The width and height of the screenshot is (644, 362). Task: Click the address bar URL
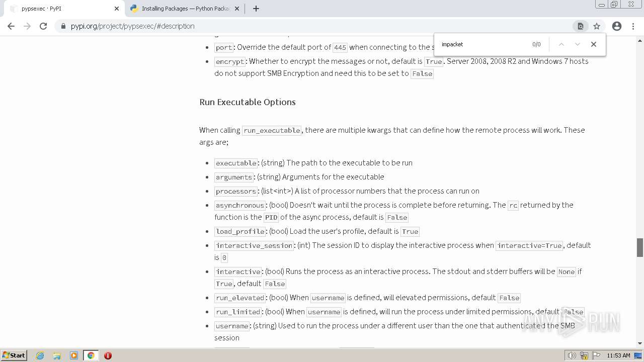[133, 26]
